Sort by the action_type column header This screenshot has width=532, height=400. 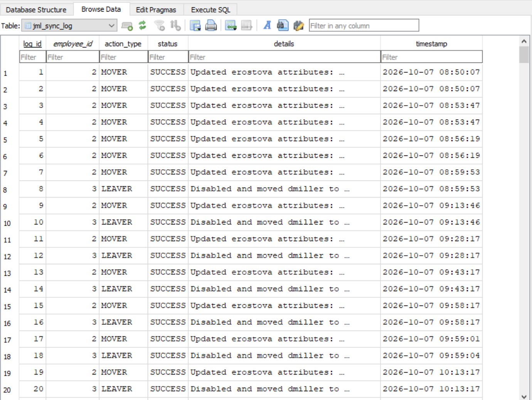[x=123, y=44]
